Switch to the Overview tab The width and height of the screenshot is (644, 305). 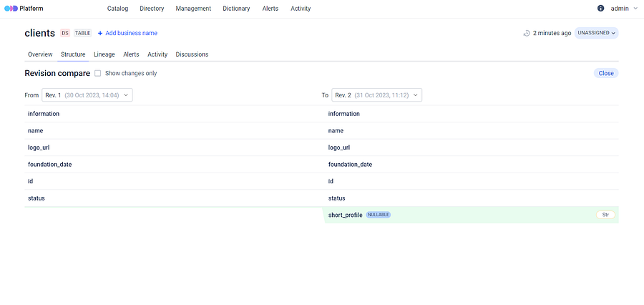coord(40,54)
